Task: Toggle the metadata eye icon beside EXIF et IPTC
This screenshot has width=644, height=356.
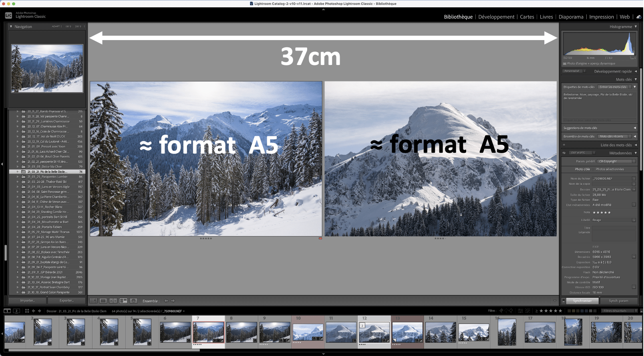Action: tap(564, 153)
